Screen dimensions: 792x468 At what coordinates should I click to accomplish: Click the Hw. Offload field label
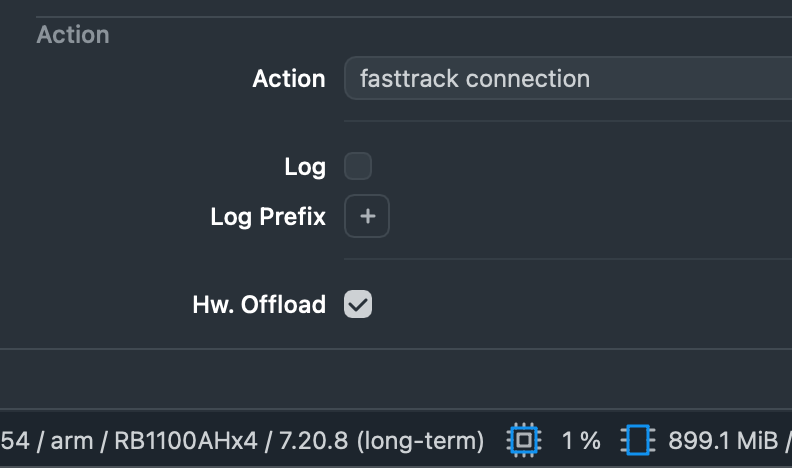point(259,304)
